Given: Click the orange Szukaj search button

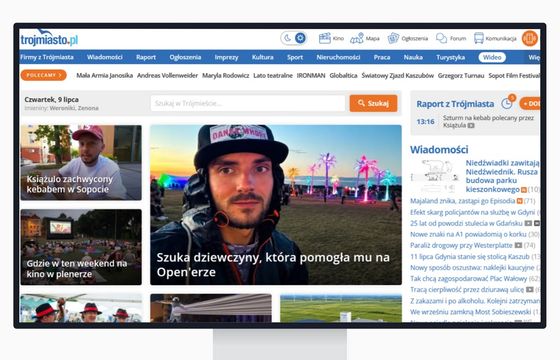Looking at the screenshot, I should tap(373, 103).
